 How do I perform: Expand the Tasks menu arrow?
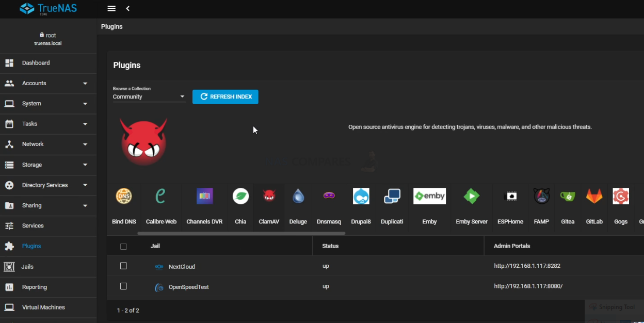(85, 124)
